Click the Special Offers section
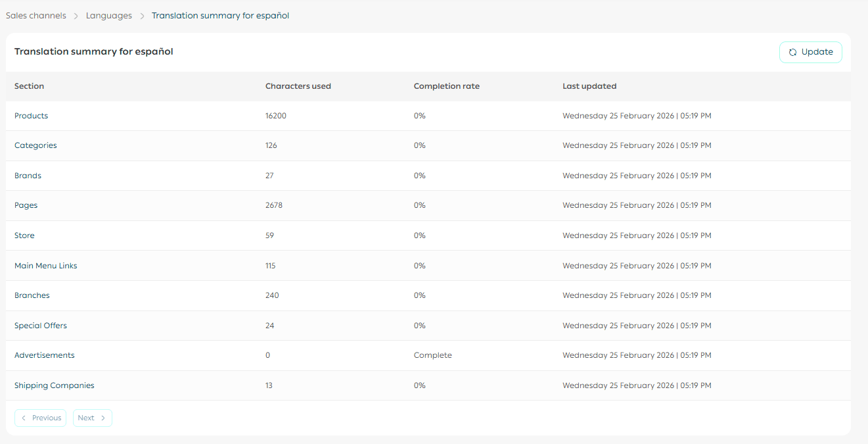Image resolution: width=868 pixels, height=444 pixels. pos(41,326)
